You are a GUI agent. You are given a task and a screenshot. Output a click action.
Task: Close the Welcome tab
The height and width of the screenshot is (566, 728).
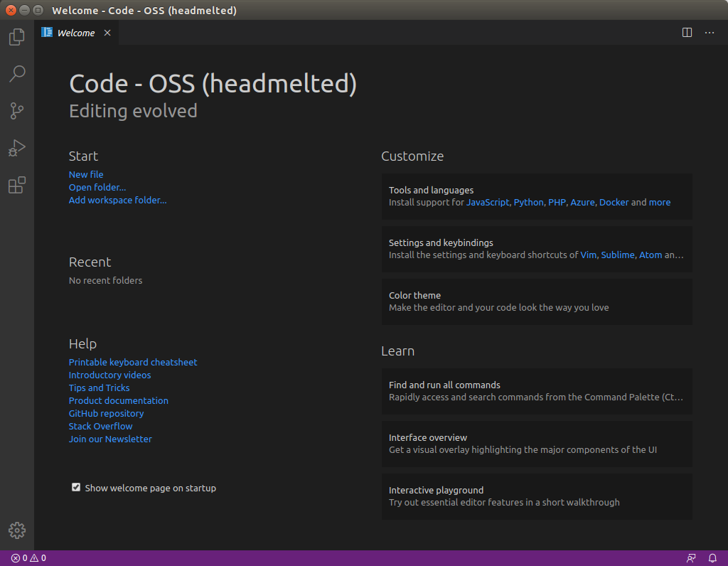pyautogui.click(x=107, y=33)
